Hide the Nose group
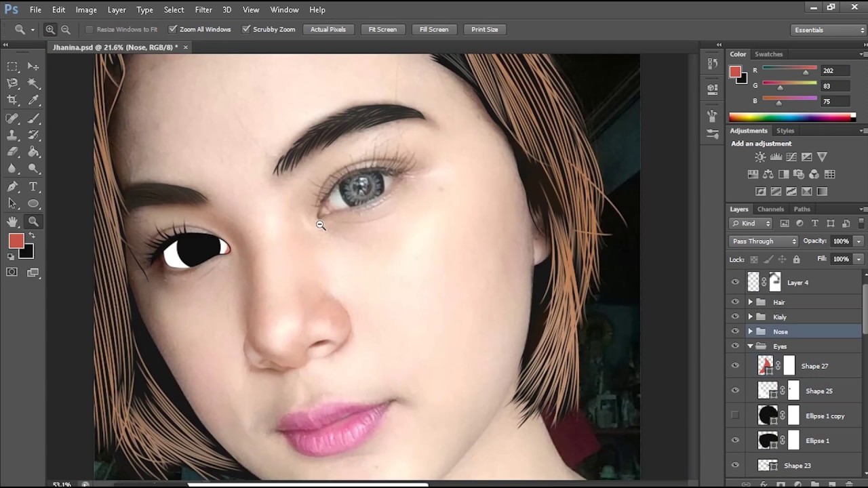 [735, 331]
